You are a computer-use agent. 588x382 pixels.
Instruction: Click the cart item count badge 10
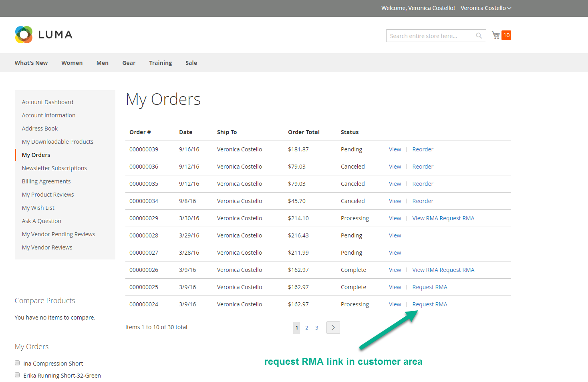[x=506, y=35]
